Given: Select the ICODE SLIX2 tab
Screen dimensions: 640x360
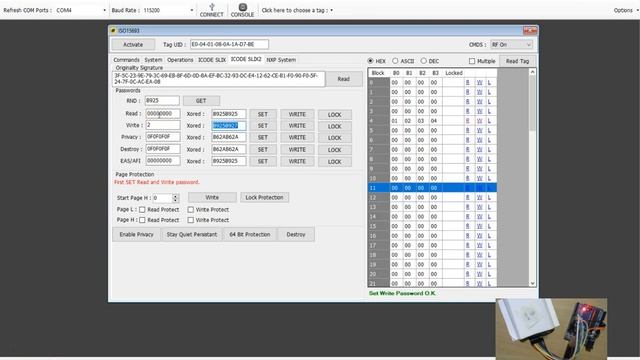Looking at the screenshot, I should point(246,59).
